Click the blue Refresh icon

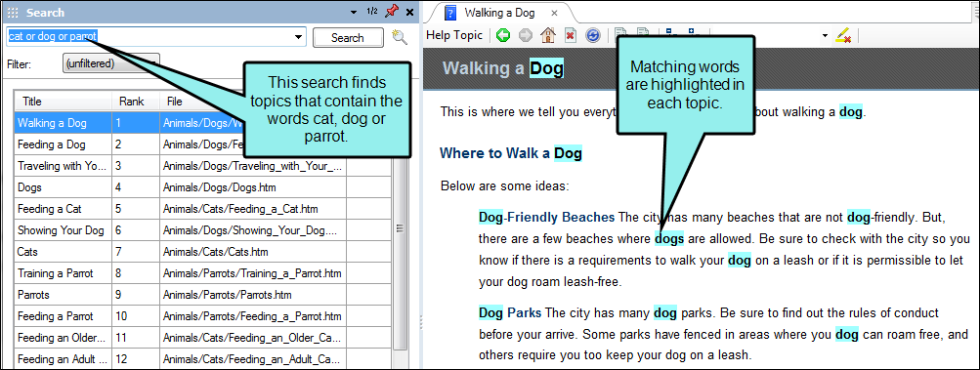[592, 35]
